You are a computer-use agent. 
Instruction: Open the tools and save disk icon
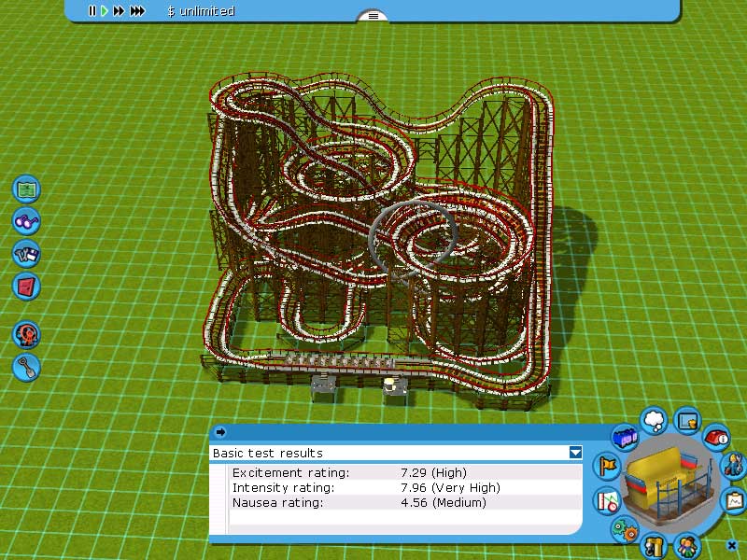[x=27, y=254]
